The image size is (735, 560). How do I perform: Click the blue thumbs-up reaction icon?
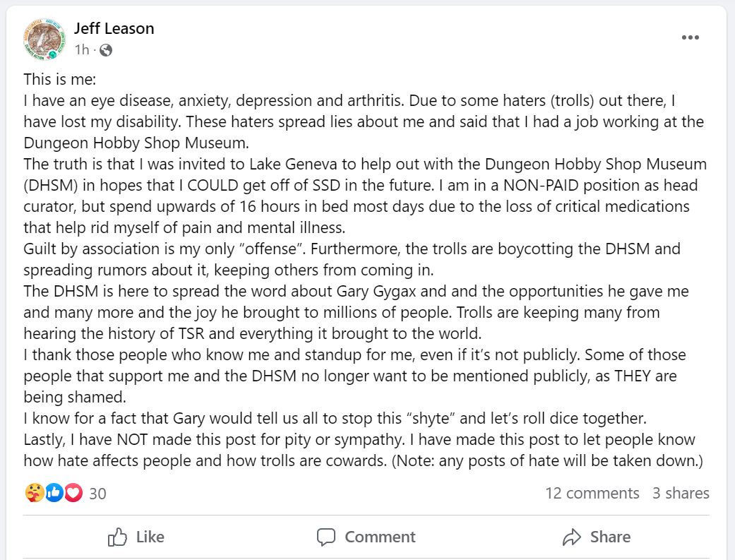click(54, 493)
